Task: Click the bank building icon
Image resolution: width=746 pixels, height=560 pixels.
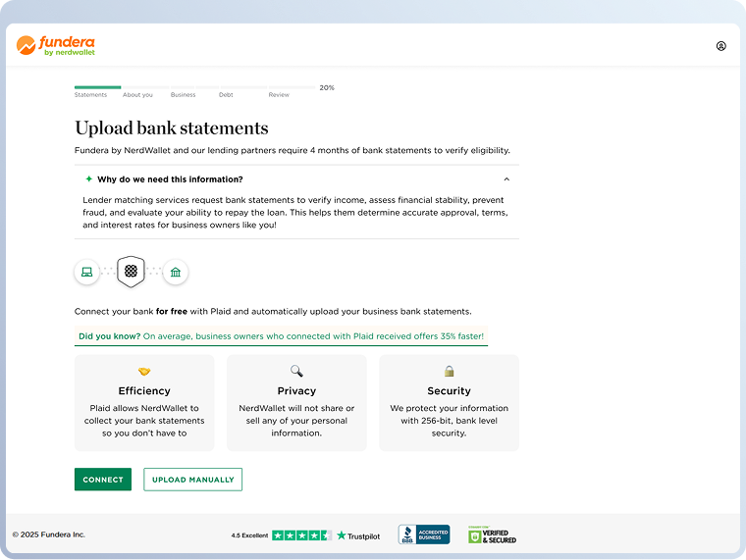Action: point(176,272)
